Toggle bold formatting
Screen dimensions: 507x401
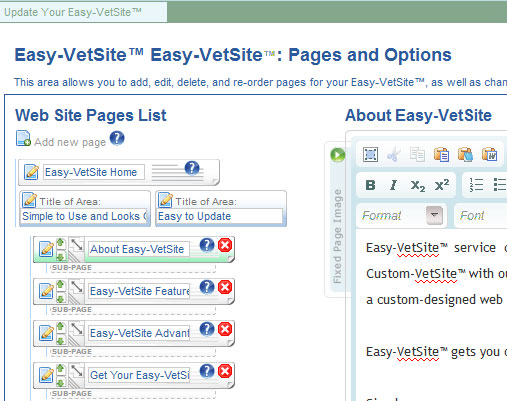370,185
